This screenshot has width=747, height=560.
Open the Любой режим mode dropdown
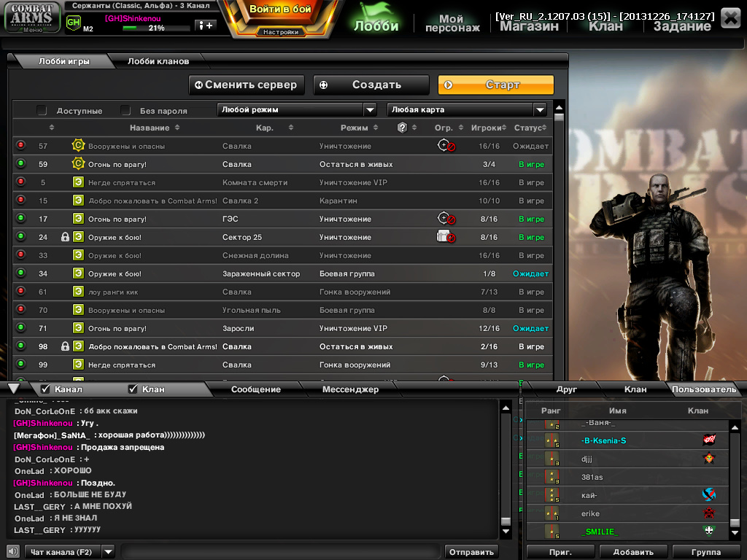297,109
